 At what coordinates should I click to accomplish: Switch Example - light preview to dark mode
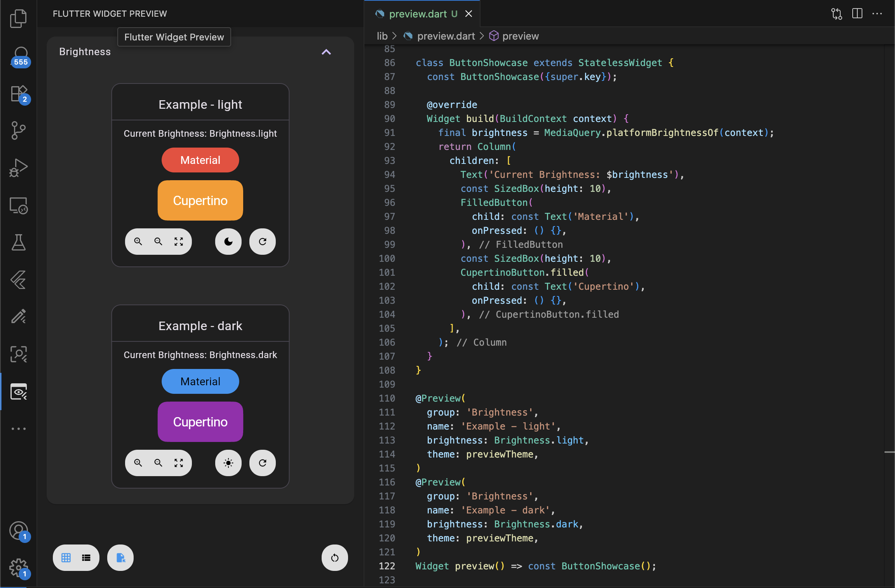pyautogui.click(x=228, y=241)
